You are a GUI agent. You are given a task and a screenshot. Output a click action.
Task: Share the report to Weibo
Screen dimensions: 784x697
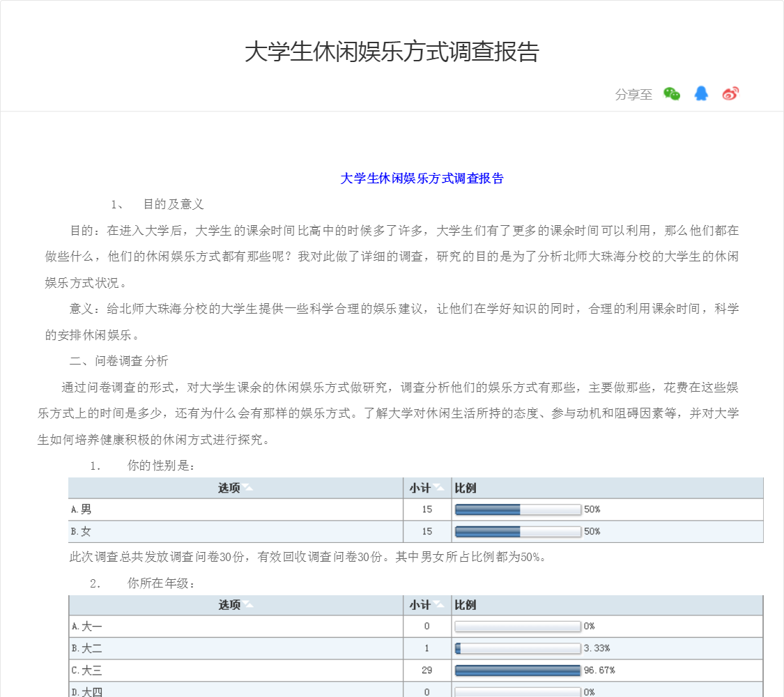pyautogui.click(x=730, y=93)
